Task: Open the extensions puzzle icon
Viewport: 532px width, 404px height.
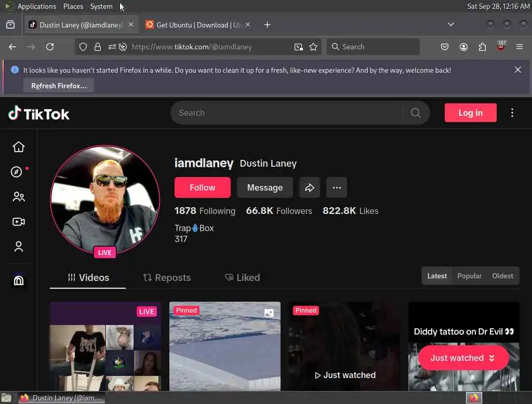Action: pos(482,47)
